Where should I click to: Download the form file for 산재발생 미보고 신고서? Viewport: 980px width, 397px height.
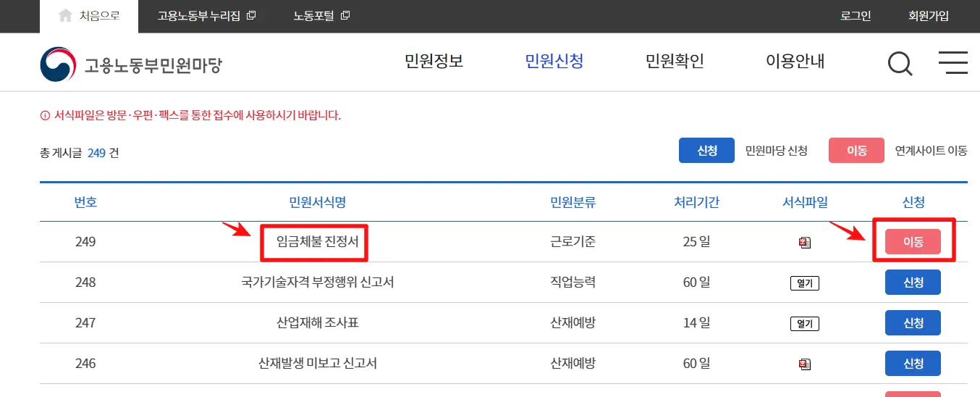point(805,364)
